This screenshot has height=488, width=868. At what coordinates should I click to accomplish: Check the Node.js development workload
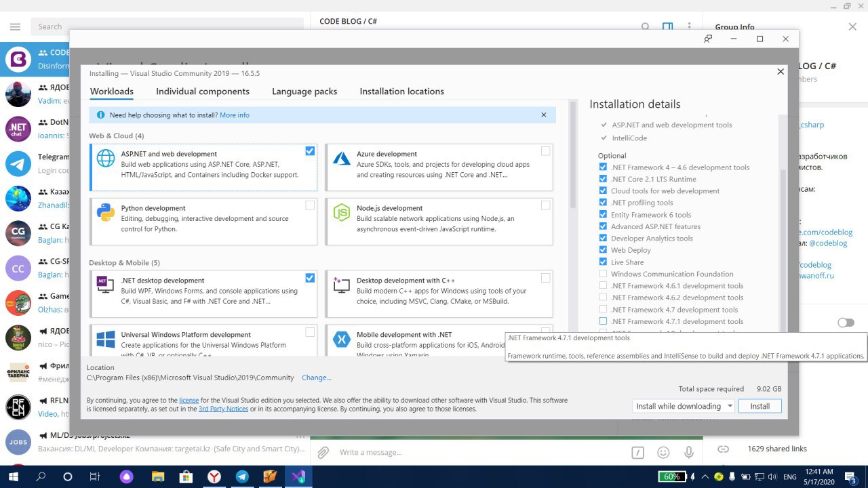546,205
